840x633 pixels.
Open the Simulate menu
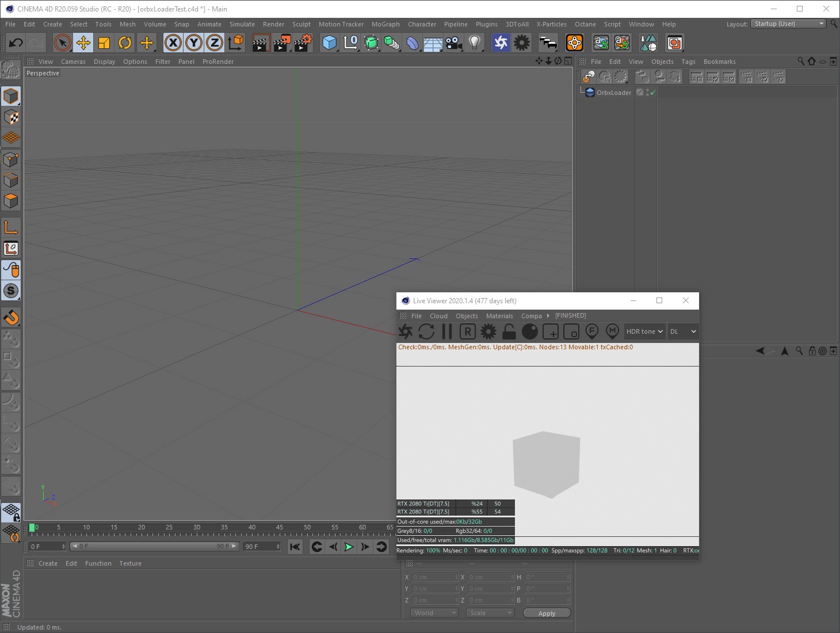[x=242, y=24]
